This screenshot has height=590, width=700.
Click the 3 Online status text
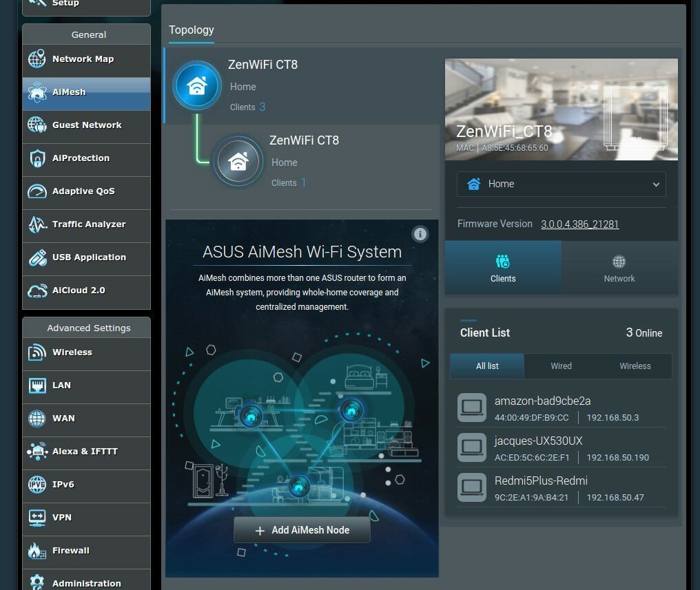pyautogui.click(x=644, y=333)
